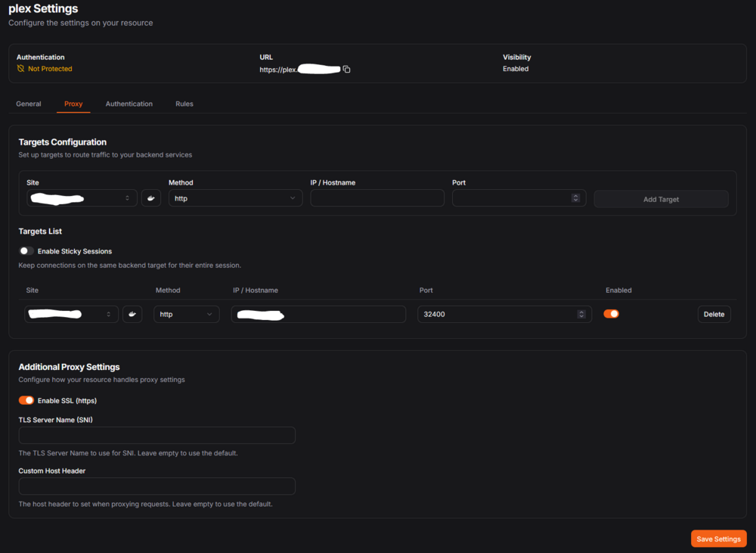Click the Targets List heading
756x553 pixels.
point(40,231)
